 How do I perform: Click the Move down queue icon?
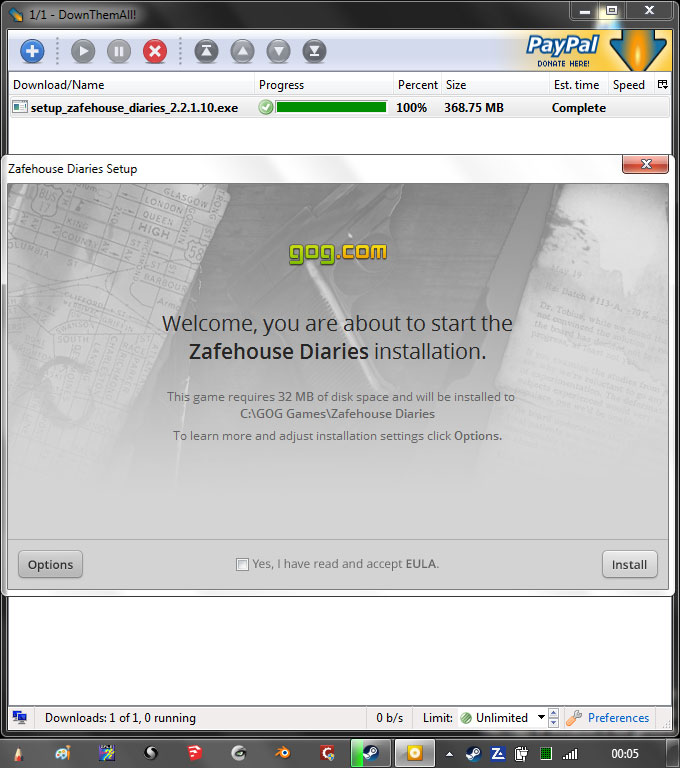pos(278,51)
